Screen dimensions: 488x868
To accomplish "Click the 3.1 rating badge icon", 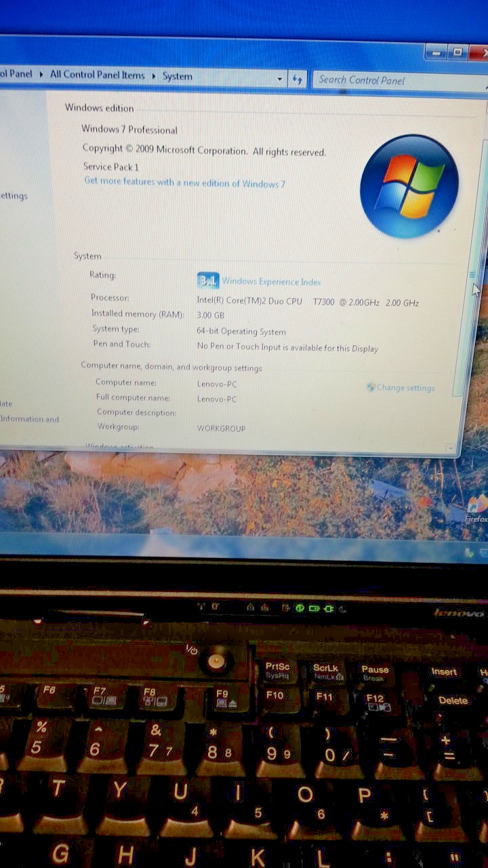I will click(x=208, y=281).
